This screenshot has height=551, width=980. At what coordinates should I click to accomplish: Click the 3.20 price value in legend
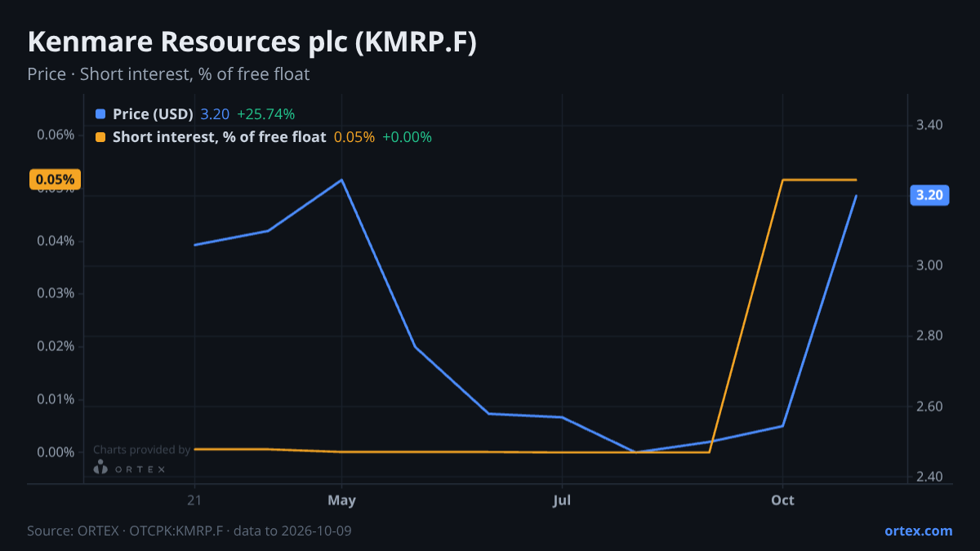pos(215,114)
